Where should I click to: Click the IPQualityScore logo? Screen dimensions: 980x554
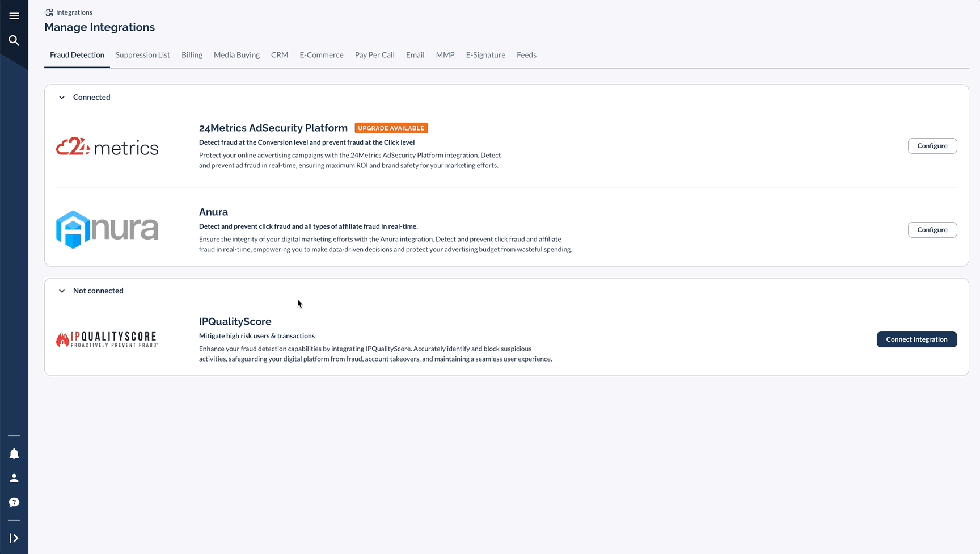coord(107,339)
